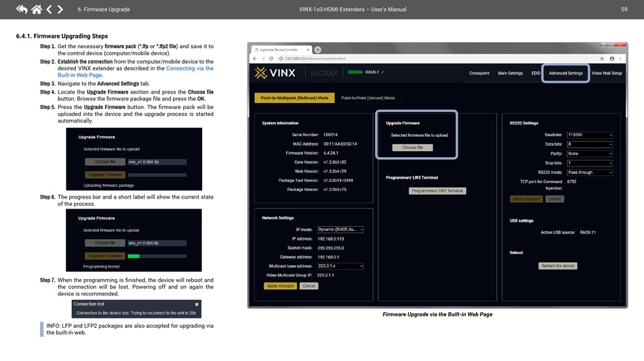Dismiss Connection lost notification X
This screenshot has height=361, width=644.
click(197, 304)
